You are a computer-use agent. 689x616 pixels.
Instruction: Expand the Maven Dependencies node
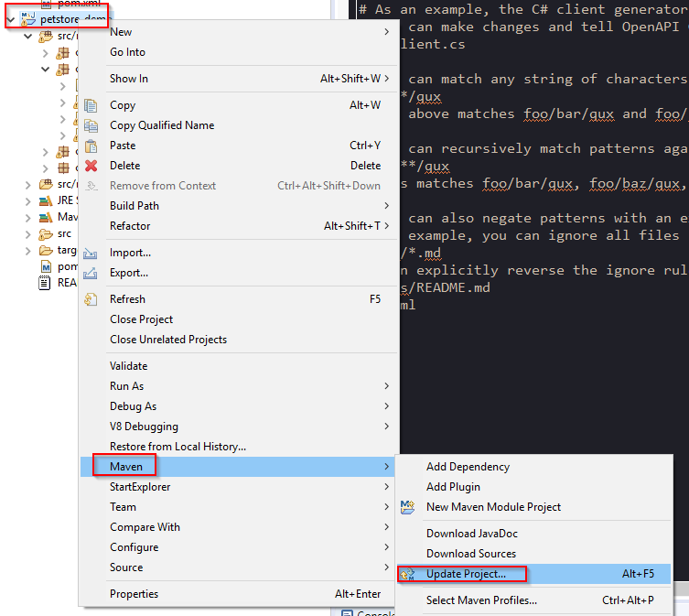tap(28, 218)
